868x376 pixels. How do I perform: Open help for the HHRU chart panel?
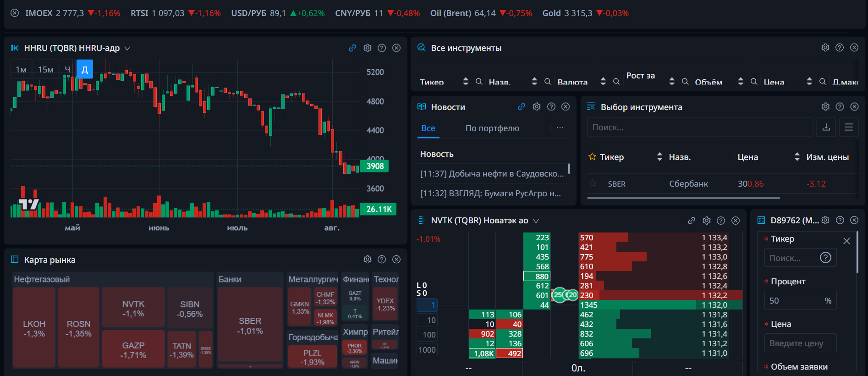click(x=382, y=48)
